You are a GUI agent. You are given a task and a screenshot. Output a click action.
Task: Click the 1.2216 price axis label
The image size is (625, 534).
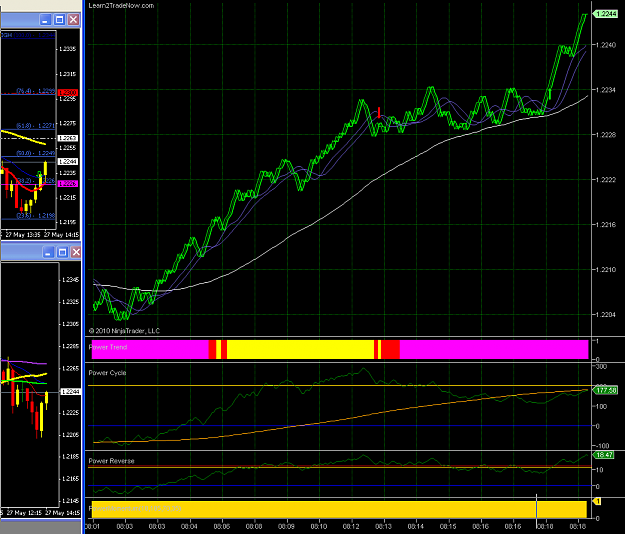[606, 225]
